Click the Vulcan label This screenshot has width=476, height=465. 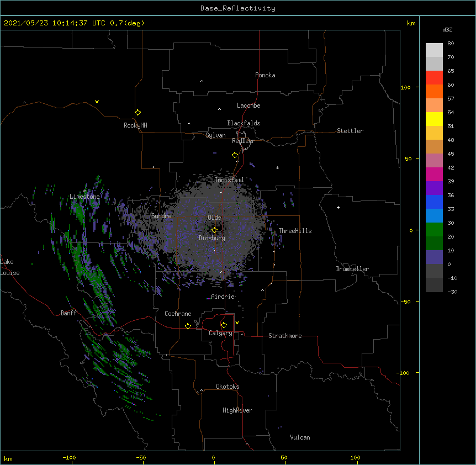(300, 437)
